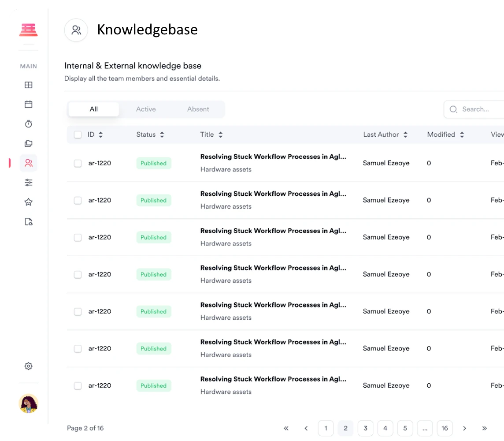Open the locked document sidebar icon
This screenshot has width=504, height=441.
pos(29,221)
